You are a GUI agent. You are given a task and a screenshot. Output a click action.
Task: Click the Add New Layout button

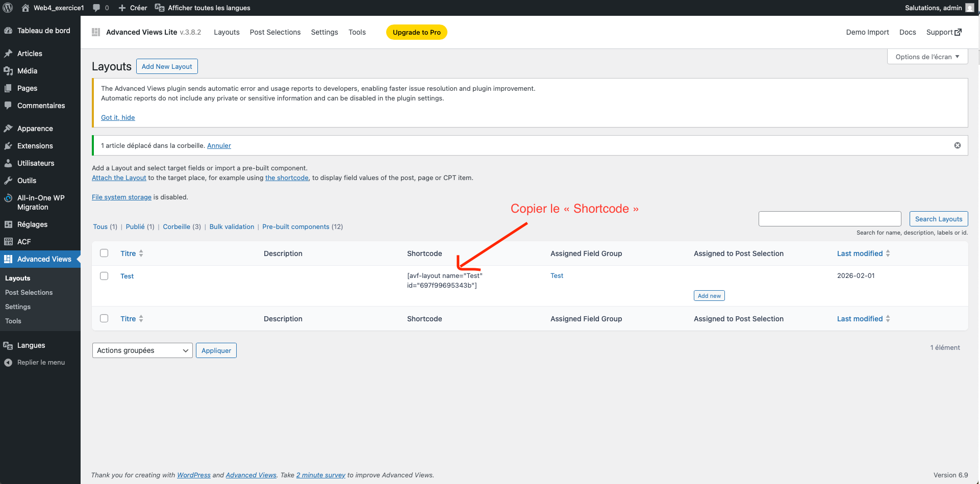pyautogui.click(x=167, y=66)
